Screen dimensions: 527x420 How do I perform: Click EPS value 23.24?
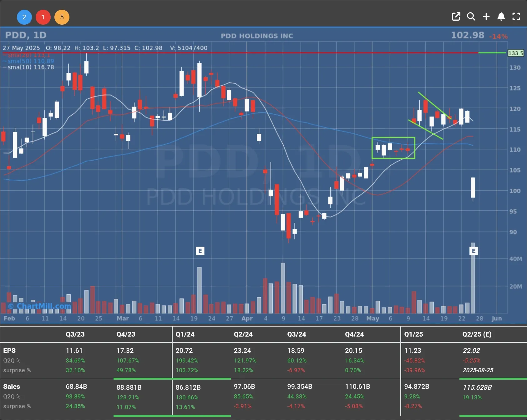pyautogui.click(x=242, y=351)
